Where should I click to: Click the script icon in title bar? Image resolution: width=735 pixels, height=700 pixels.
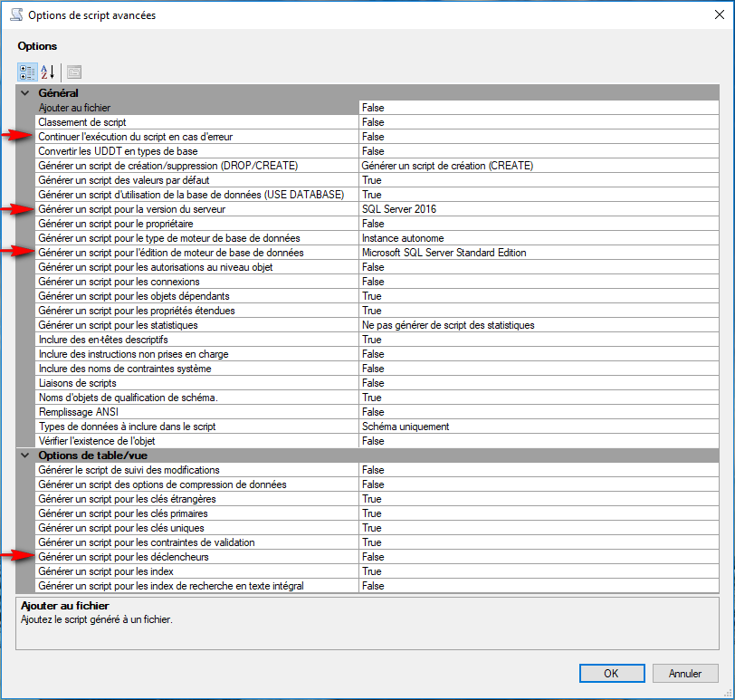pyautogui.click(x=15, y=14)
